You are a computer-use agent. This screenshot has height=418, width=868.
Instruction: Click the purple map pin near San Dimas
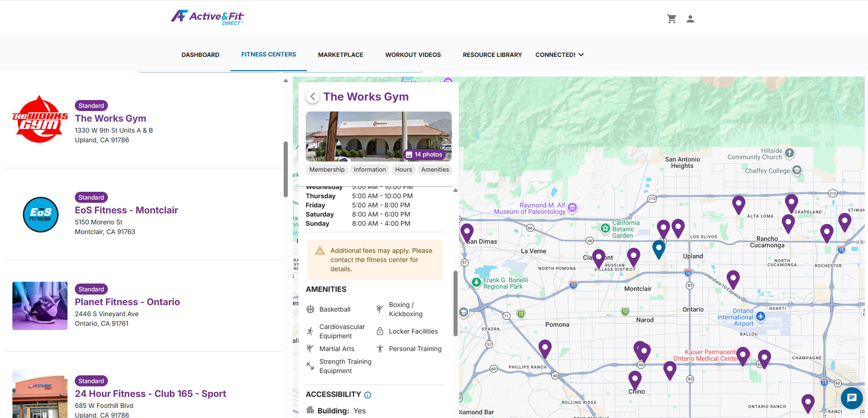point(467,232)
